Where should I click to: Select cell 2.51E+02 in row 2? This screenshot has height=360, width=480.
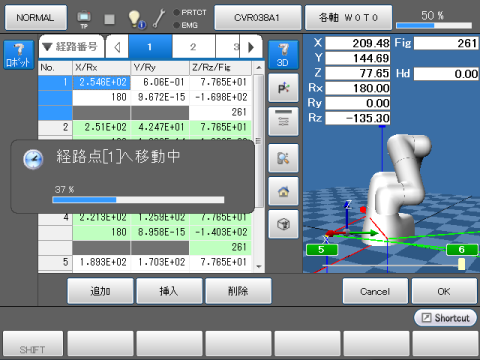pyautogui.click(x=101, y=127)
